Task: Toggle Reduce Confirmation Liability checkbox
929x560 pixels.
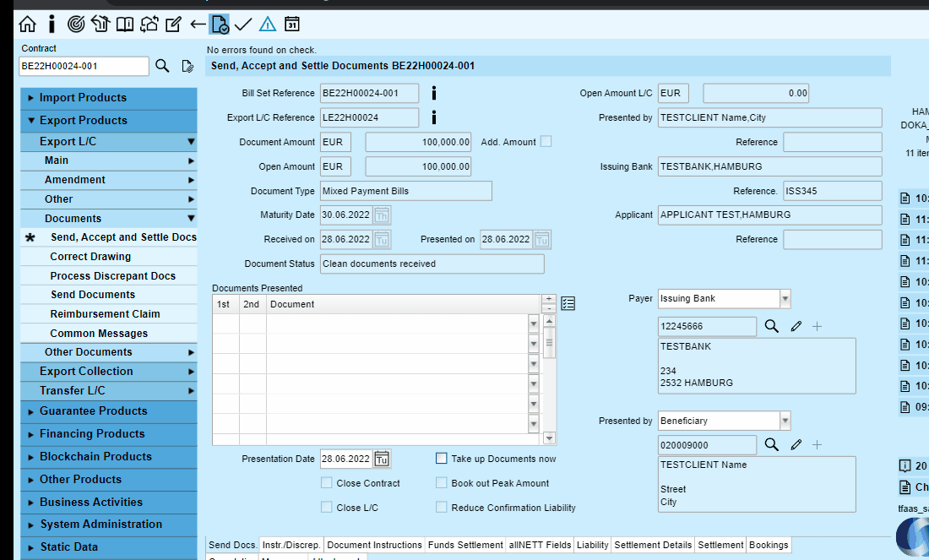Action: [x=442, y=508]
